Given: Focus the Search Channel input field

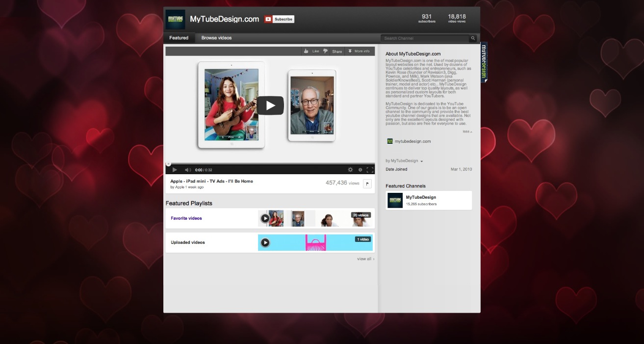Looking at the screenshot, I should pyautogui.click(x=425, y=38).
